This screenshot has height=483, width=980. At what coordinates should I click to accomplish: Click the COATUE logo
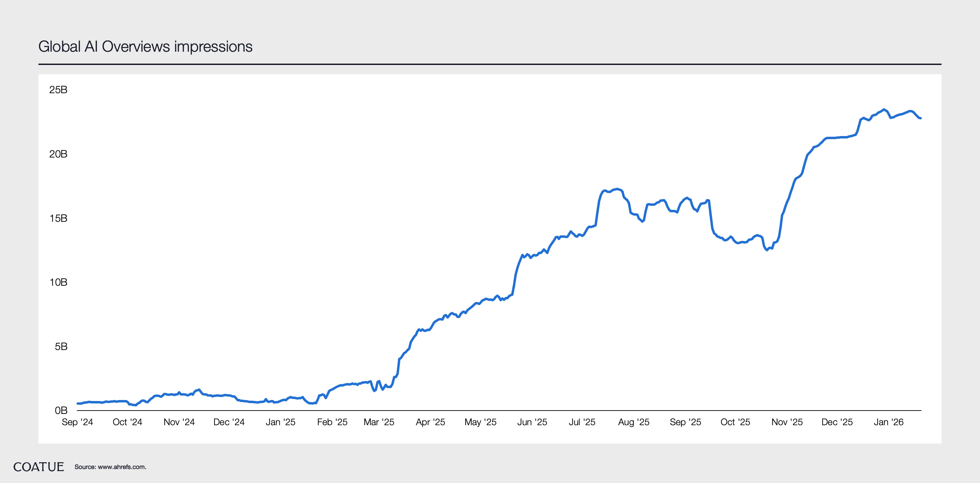pyautogui.click(x=38, y=467)
